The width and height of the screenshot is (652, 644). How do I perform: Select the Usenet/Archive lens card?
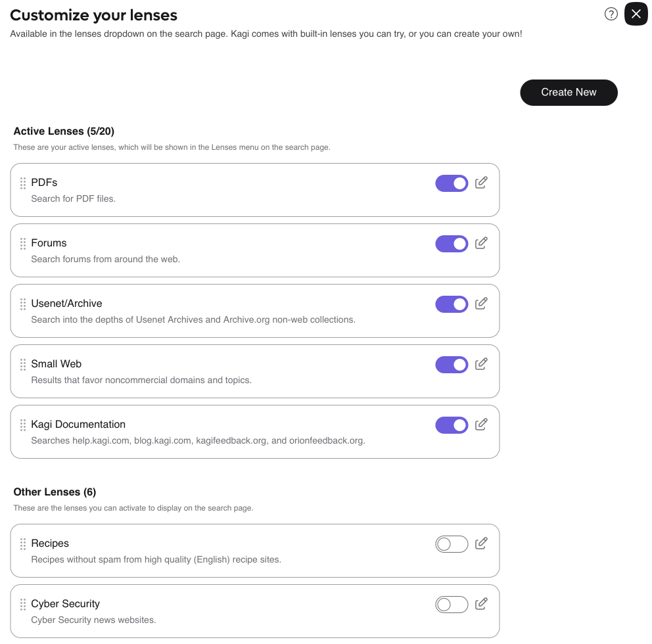[230, 311]
